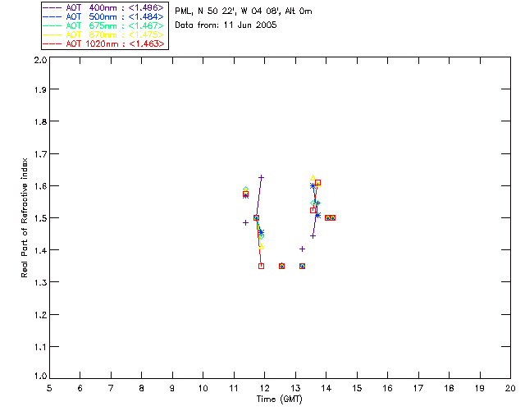Click the x-axis tick label 20
The height and width of the screenshot is (420, 525).
tap(510, 388)
